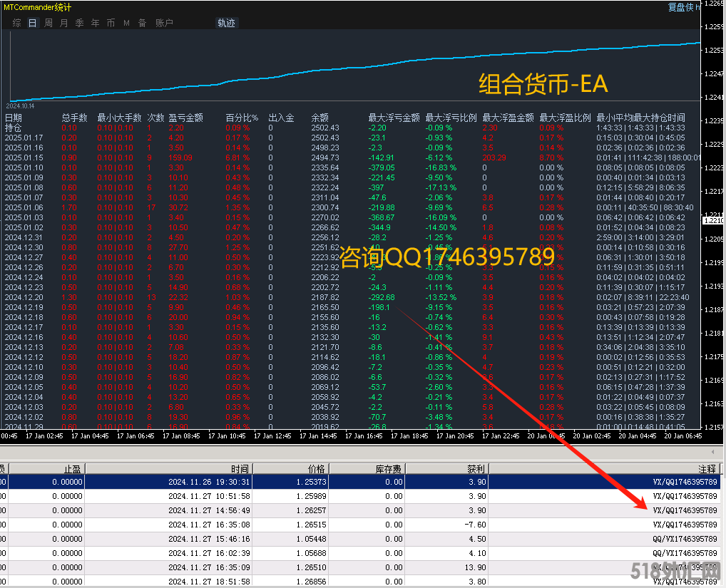Click profit value 159.09
Viewport: 726px width, 588px height.
point(180,158)
